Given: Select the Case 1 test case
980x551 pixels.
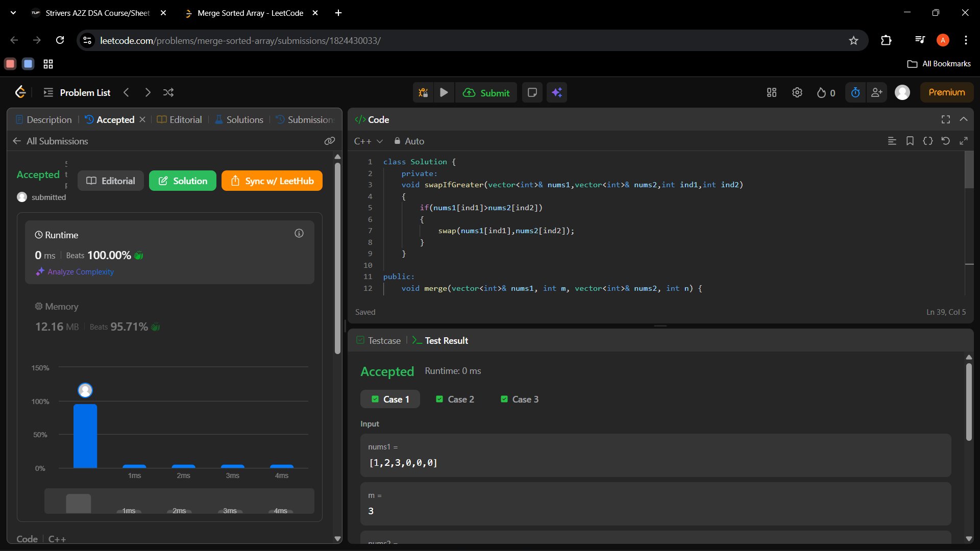Looking at the screenshot, I should (x=390, y=399).
